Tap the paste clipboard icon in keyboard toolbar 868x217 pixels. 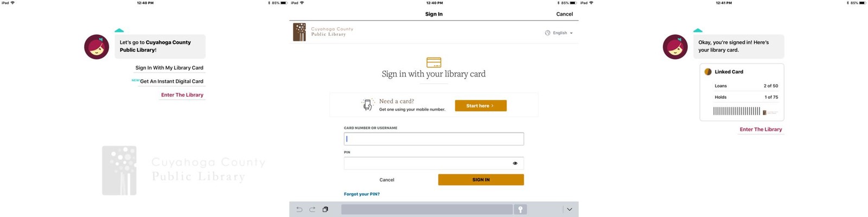click(x=325, y=209)
